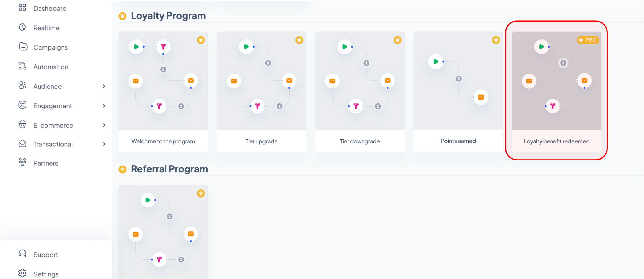Expand the Engagement submenu chevron
644x279 pixels.
point(104,106)
